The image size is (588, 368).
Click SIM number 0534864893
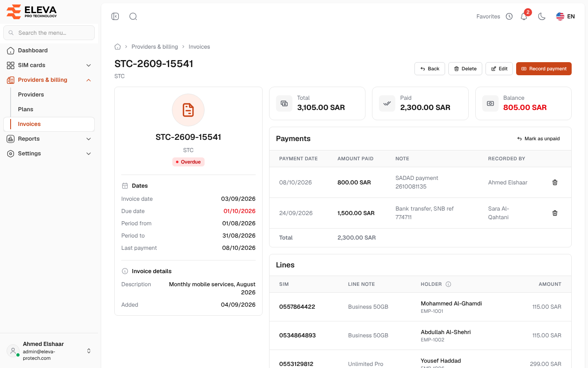tap(298, 335)
